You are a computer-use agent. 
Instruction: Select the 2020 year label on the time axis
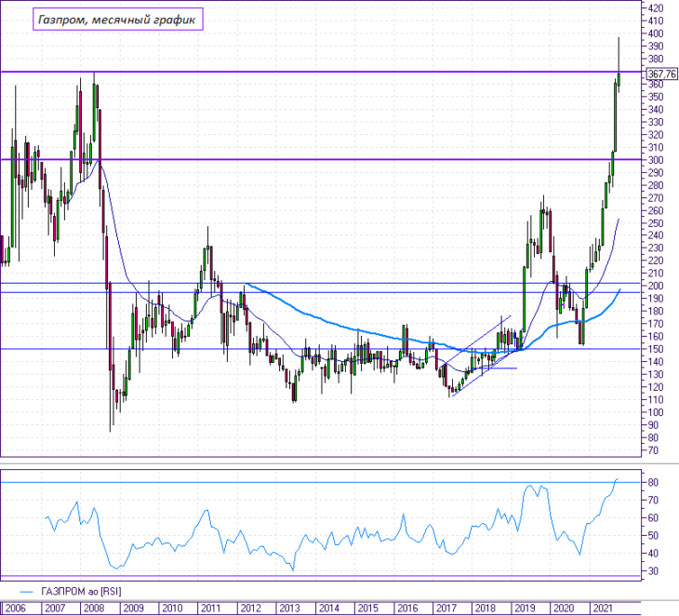coord(564,609)
